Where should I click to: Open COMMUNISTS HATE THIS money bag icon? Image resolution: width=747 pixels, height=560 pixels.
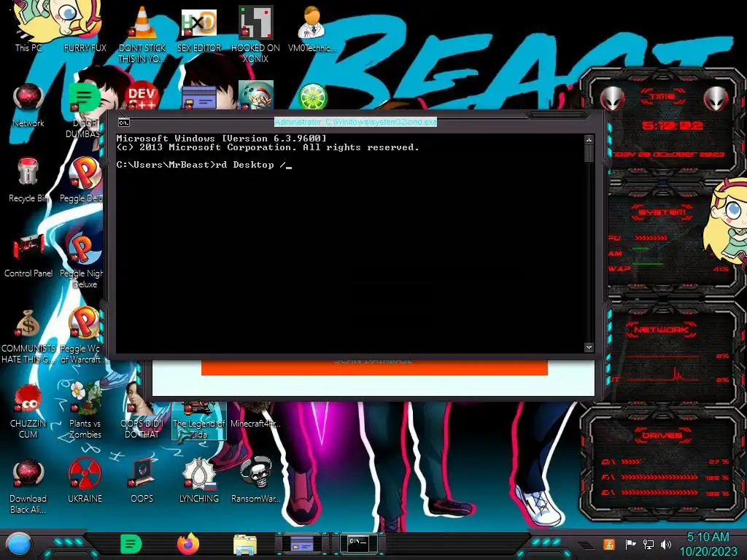point(28,336)
